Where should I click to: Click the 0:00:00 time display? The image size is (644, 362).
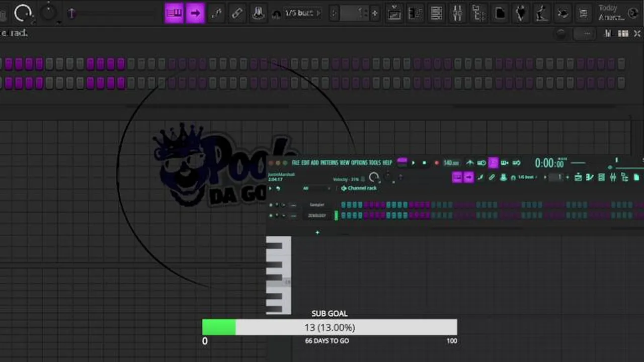click(549, 162)
